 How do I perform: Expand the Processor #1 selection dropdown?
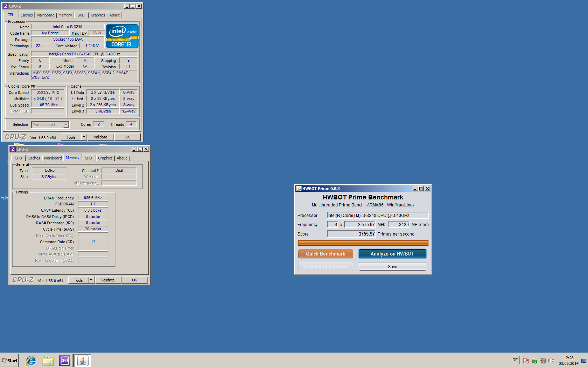coord(66,125)
